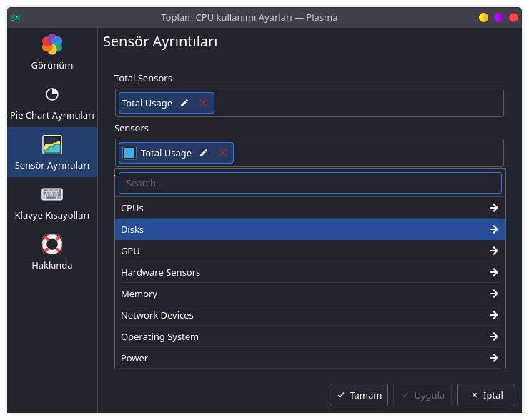Viewport: 529px width, 420px height.
Task: Remove Total Usage from Total Sensors
Action: point(204,103)
